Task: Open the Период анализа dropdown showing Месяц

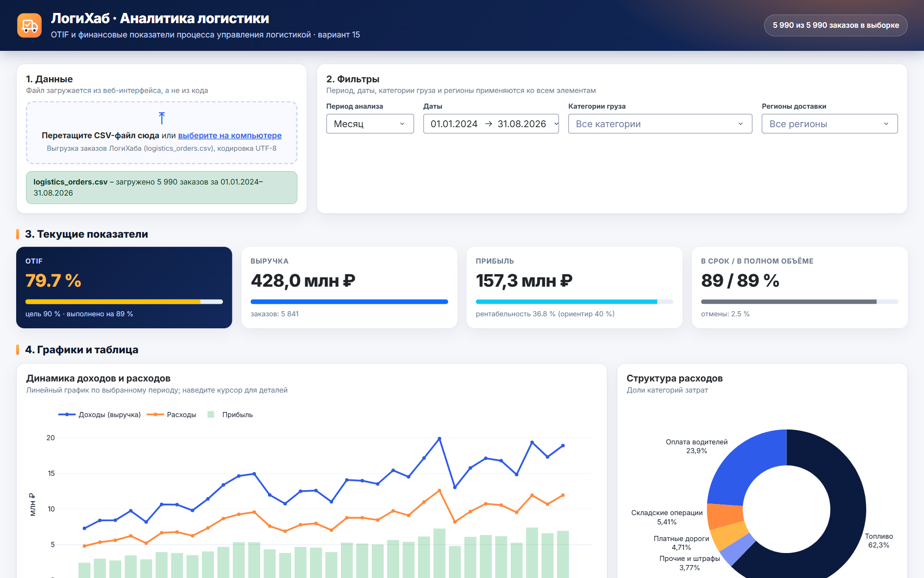Action: (370, 124)
